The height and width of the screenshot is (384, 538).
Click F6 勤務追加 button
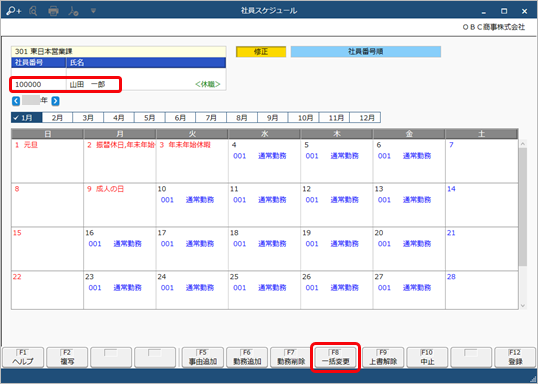pos(247,358)
